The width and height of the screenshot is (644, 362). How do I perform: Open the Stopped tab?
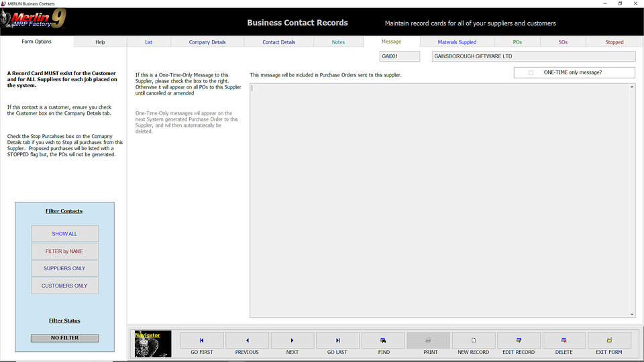tap(614, 42)
